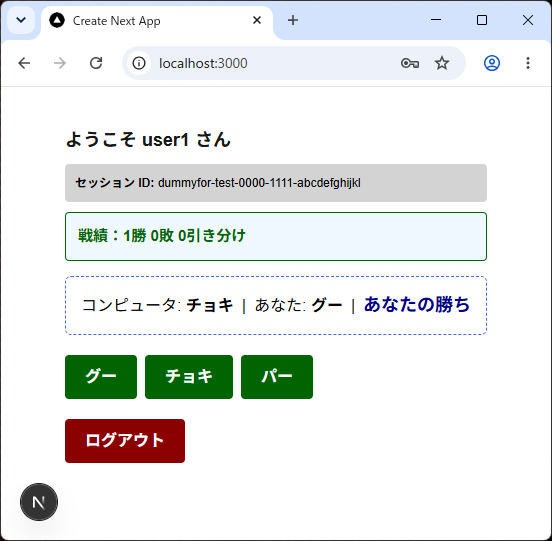
Task: Choose the パー button
Action: 277,377
